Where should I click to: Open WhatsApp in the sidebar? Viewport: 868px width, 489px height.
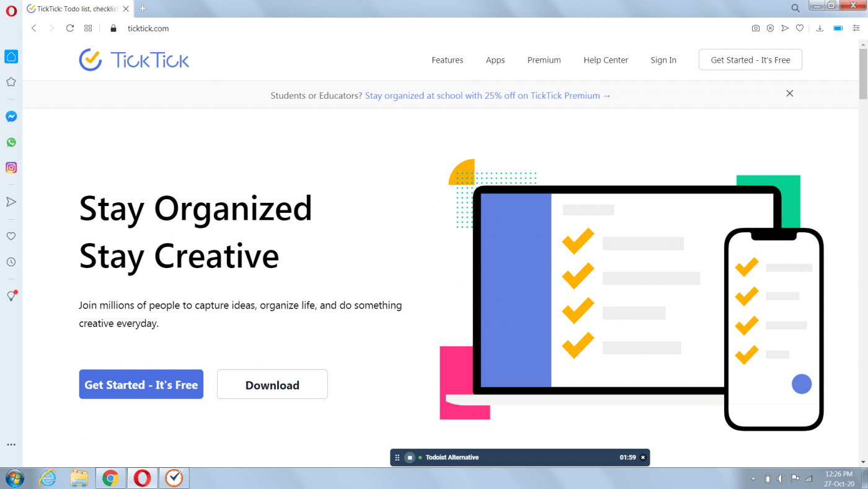[x=11, y=142]
